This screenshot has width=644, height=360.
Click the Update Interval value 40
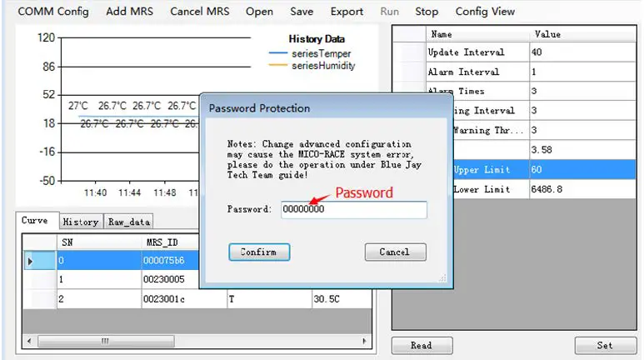click(x=582, y=52)
